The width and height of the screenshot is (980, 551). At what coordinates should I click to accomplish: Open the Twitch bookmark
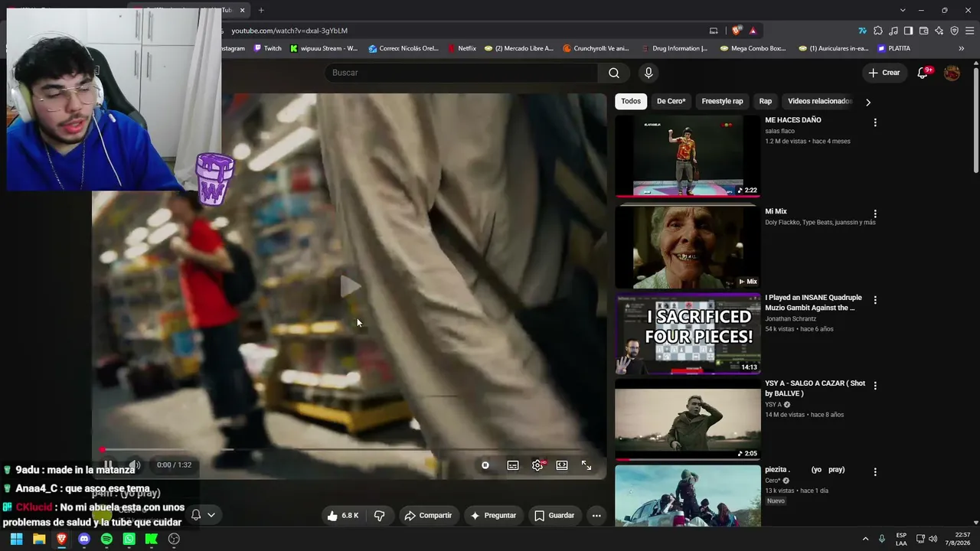pos(267,48)
